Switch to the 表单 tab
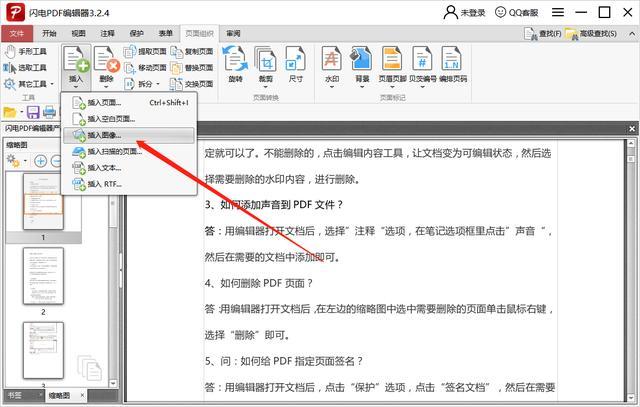The width and height of the screenshot is (640, 407). point(165,33)
